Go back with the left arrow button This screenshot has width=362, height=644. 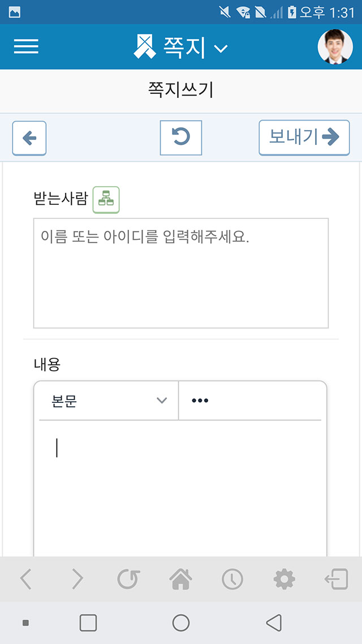point(29,139)
